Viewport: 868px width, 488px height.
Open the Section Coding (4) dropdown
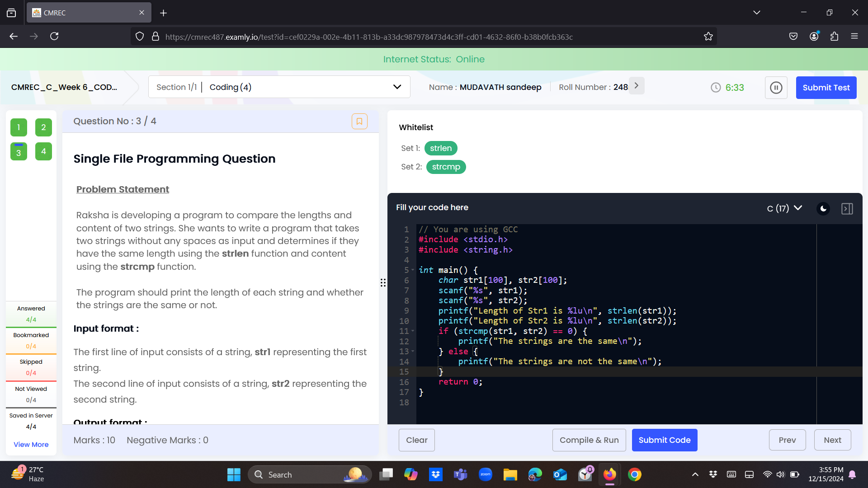(279, 87)
